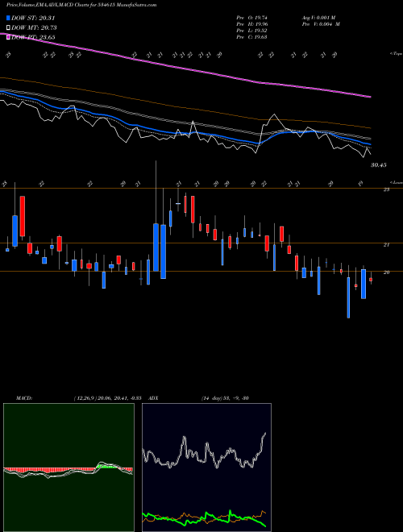Click the '<Lows' label at right edge
Image resolution: width=403 pixels, height=532 pixels.
tap(397, 182)
